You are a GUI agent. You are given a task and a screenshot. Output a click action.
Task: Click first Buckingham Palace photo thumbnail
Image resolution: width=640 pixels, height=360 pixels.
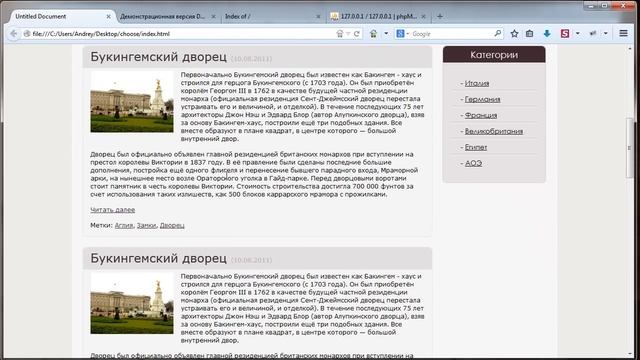point(132,102)
